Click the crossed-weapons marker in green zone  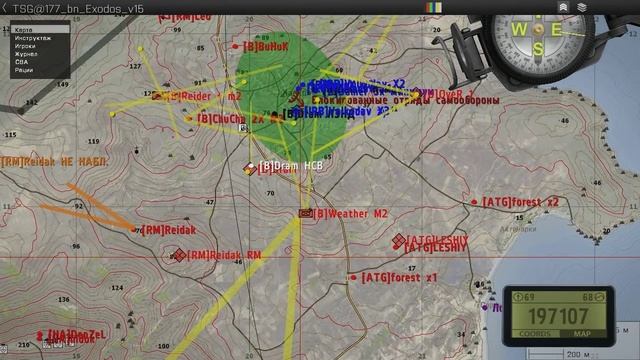click(296, 98)
